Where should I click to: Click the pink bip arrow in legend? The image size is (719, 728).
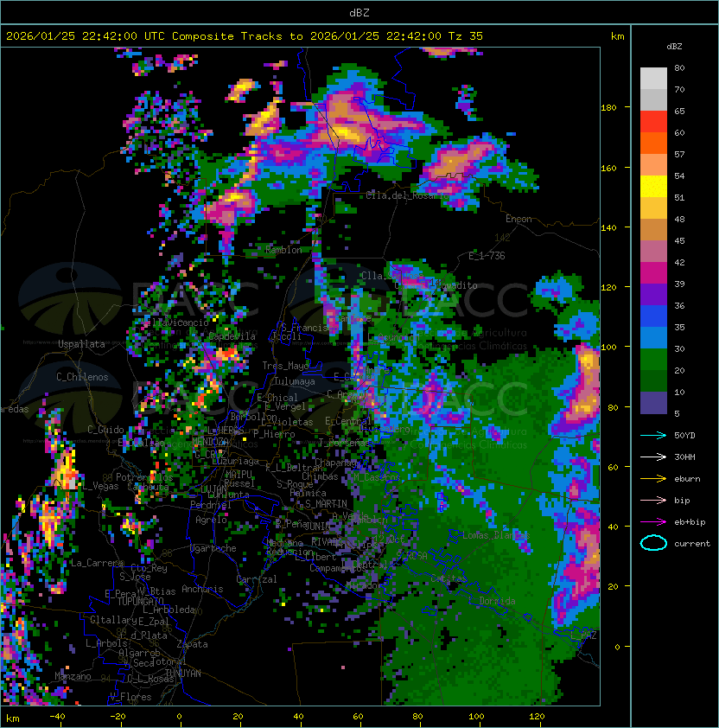click(x=653, y=501)
